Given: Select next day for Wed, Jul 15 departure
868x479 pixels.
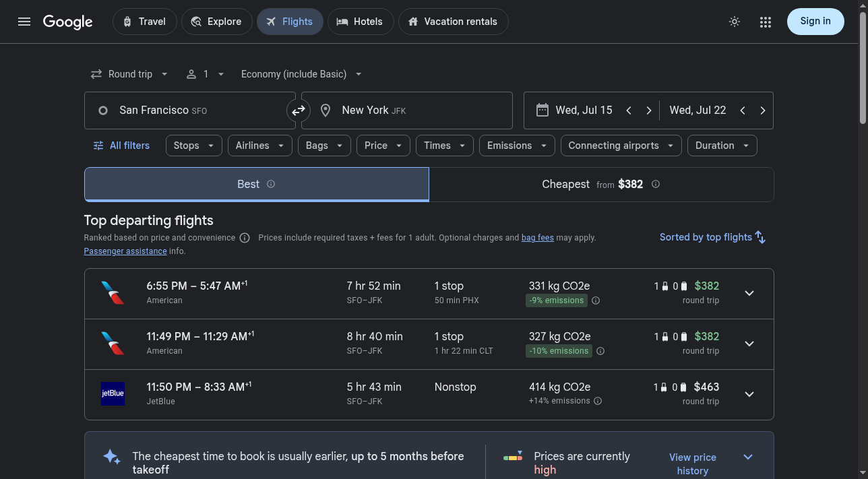Looking at the screenshot, I should point(649,110).
